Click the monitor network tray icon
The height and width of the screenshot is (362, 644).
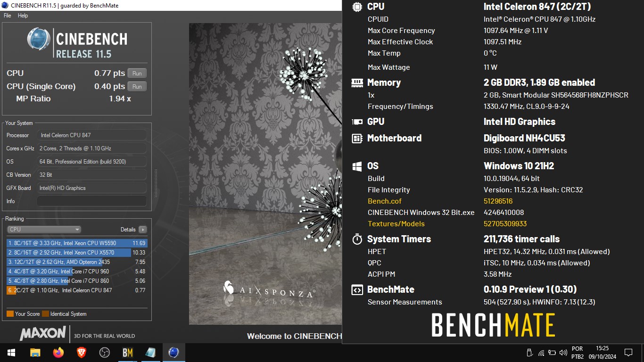coord(552,353)
